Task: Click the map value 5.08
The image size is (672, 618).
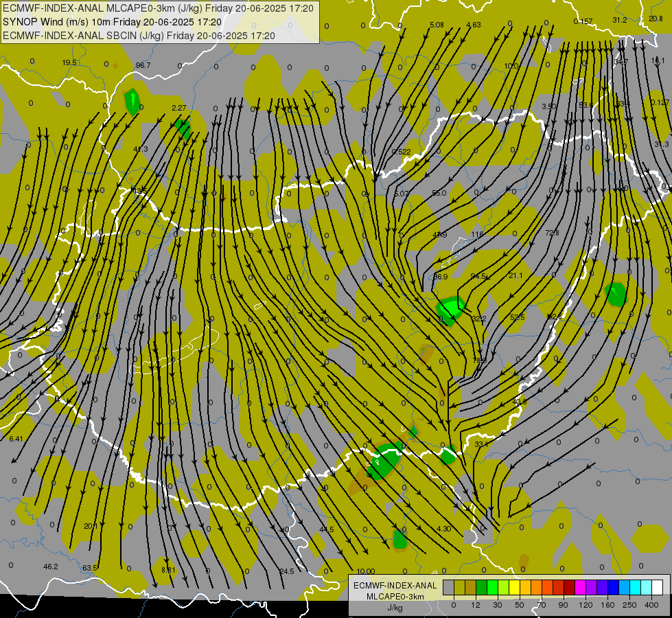Action: tap(437, 25)
